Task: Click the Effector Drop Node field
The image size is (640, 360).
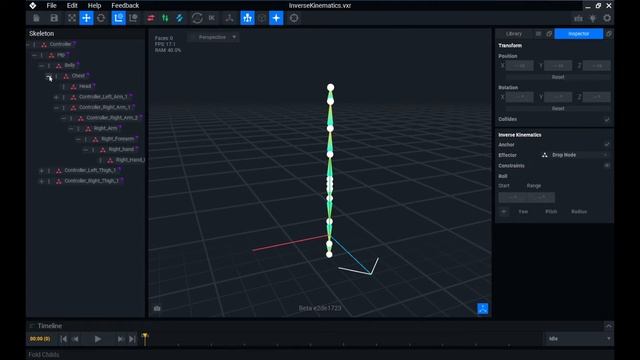Action: (x=575, y=155)
